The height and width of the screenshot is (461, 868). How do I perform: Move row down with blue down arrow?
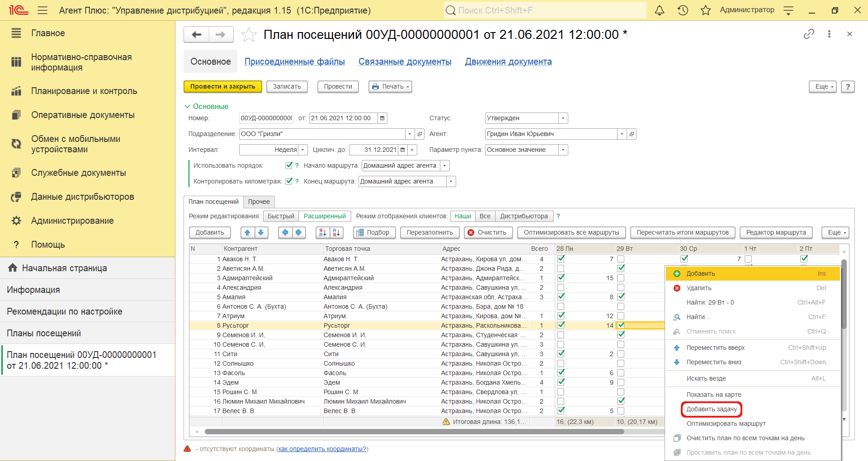(261, 232)
